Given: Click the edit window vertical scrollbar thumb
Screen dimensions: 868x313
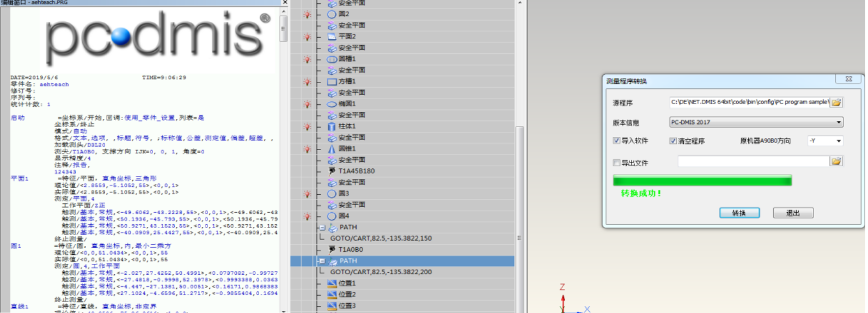Looking at the screenshot, I should click(x=283, y=28).
